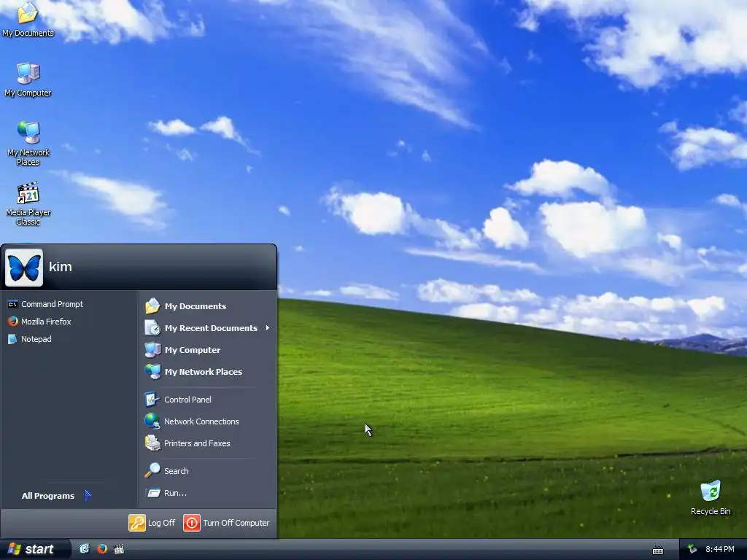
Task: Open Network Connections from Start menu
Action: [192, 421]
